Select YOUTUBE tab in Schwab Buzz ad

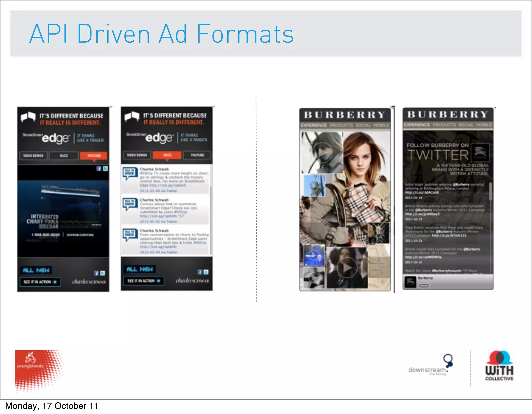pos(197,155)
